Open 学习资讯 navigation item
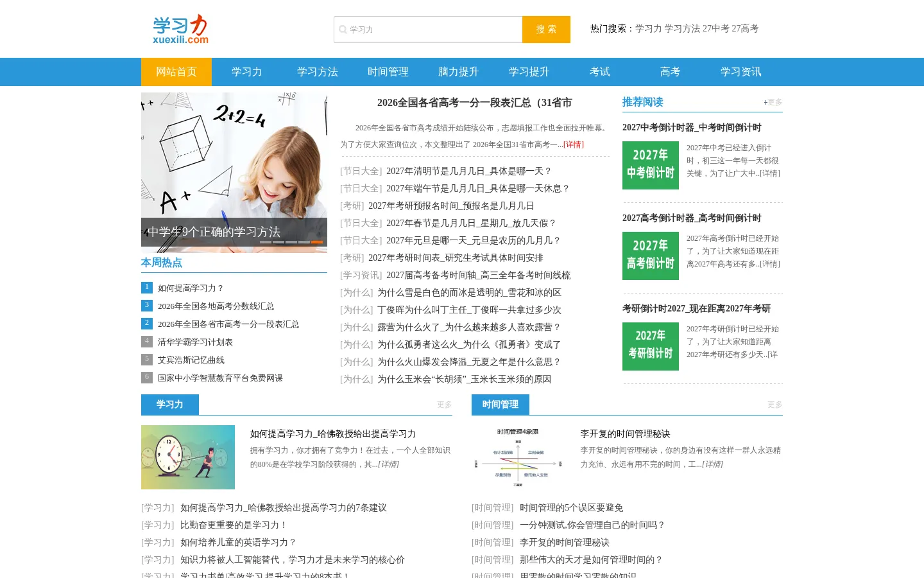Viewport: 924px width, 578px height. 741,72
